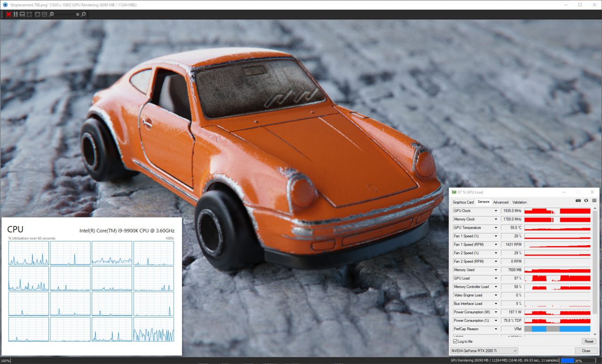Screen dimensions: 602x364
Task: Click the zoom out magnifier icon
Action: point(52,15)
